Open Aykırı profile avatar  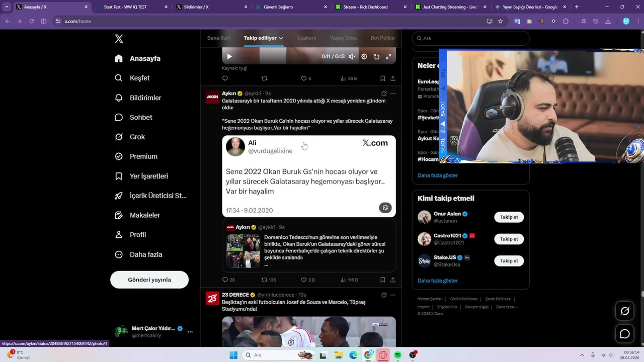coord(212,97)
